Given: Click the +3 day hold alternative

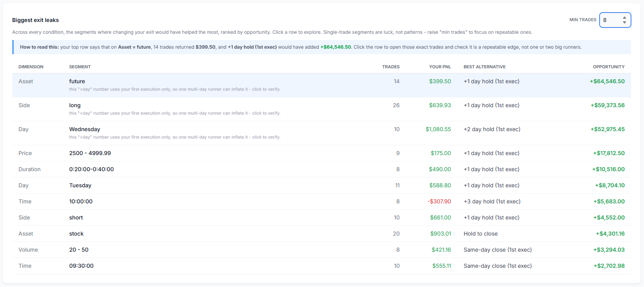Looking at the screenshot, I should pos(492,201).
